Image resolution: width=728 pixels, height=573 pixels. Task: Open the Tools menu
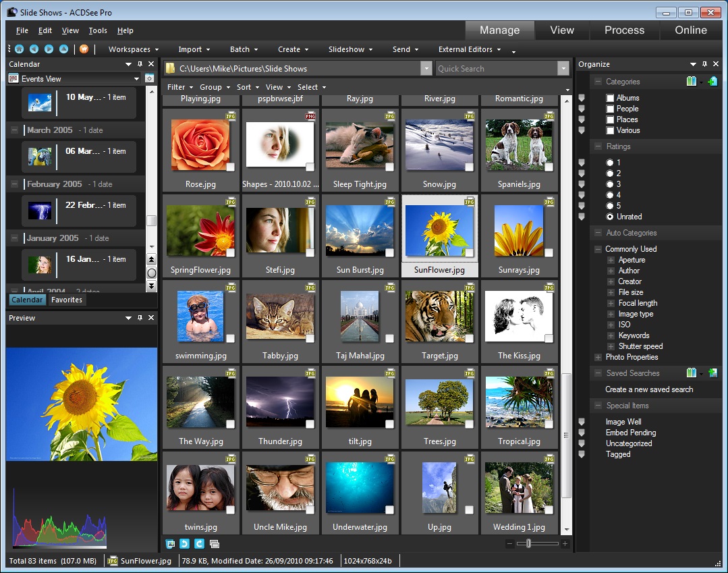point(98,30)
